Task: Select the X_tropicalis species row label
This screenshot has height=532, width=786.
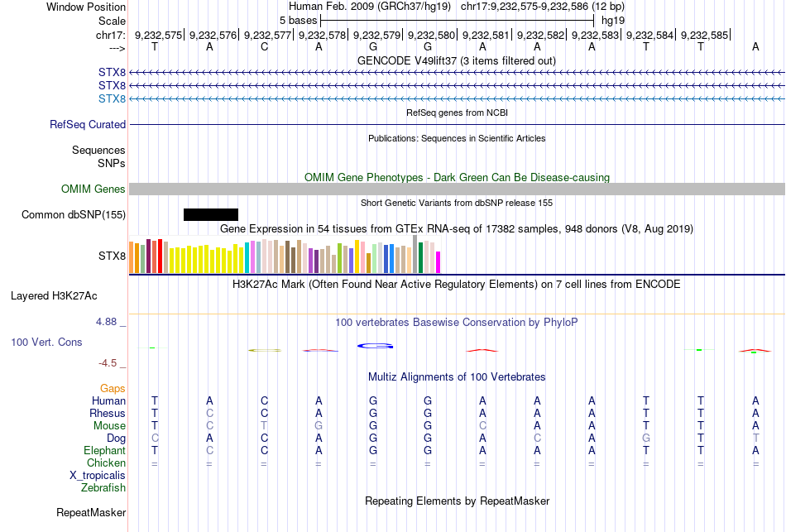Action: click(x=98, y=476)
